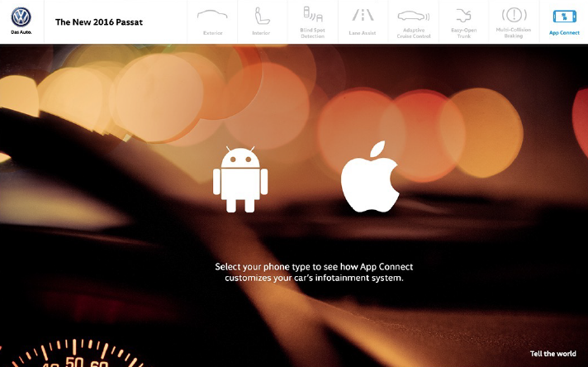
Task: Select the Multi-Collision Braking warning icon
Action: pyautogui.click(x=514, y=15)
